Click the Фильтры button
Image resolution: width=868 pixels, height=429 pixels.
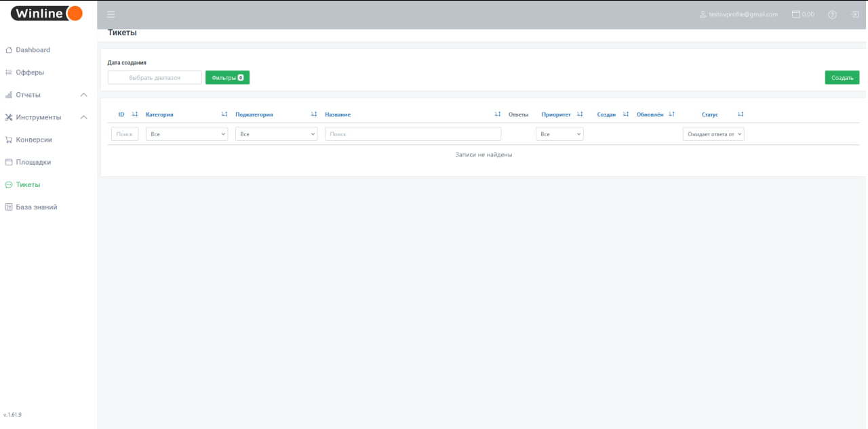(x=227, y=78)
